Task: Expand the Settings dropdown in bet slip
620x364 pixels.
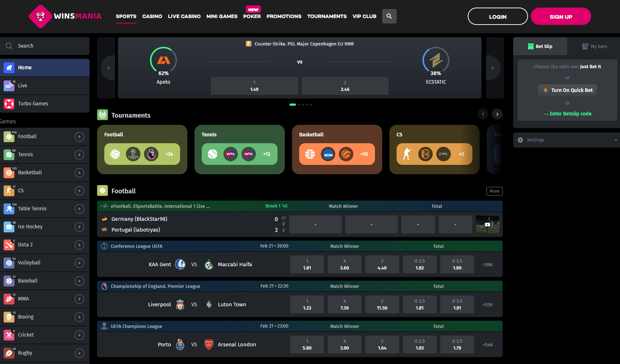Action: [x=616, y=140]
